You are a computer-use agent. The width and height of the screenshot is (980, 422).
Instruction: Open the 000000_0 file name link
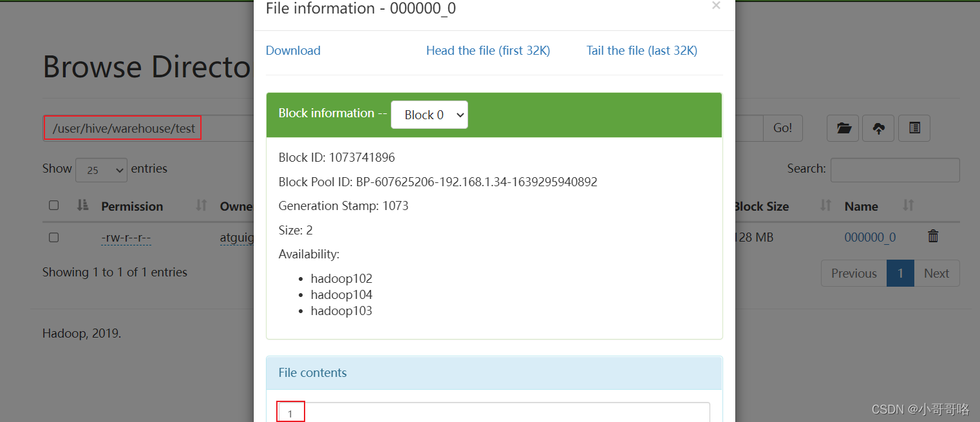(x=870, y=237)
